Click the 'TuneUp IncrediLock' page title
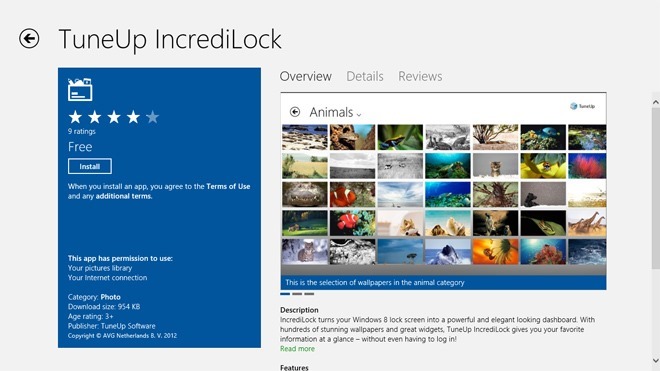660x371 pixels. pyautogui.click(x=170, y=39)
